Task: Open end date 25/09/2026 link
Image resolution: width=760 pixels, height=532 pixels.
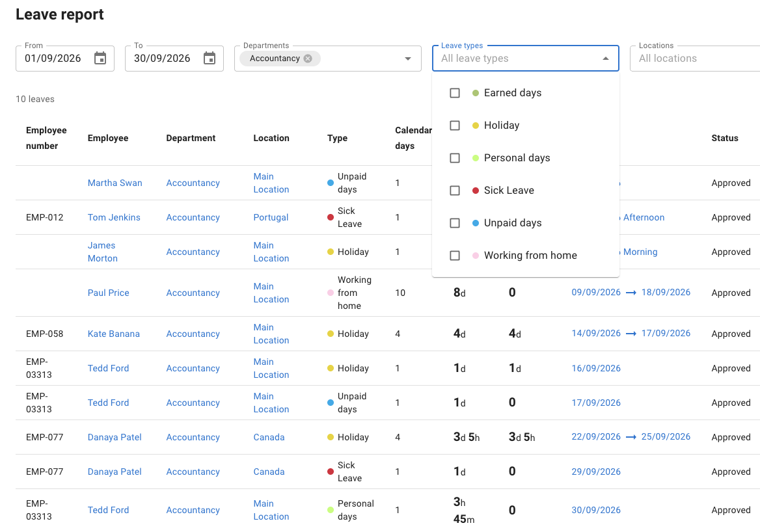Action: [666, 436]
